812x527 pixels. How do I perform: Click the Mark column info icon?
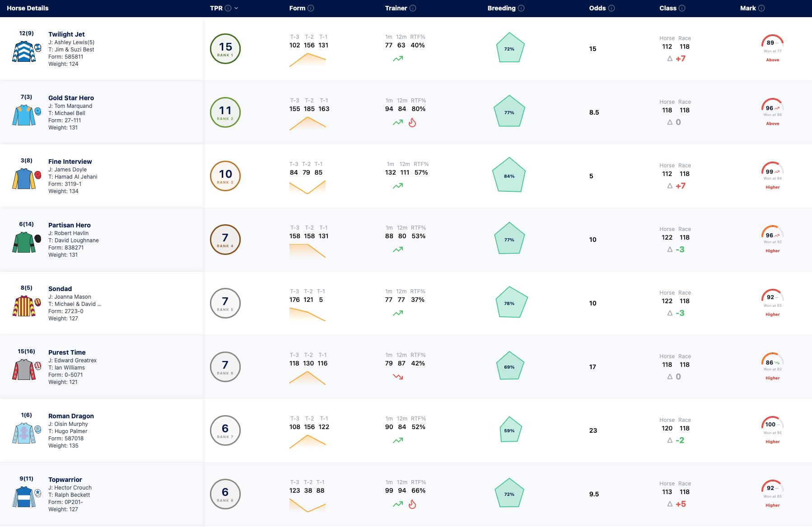click(761, 8)
